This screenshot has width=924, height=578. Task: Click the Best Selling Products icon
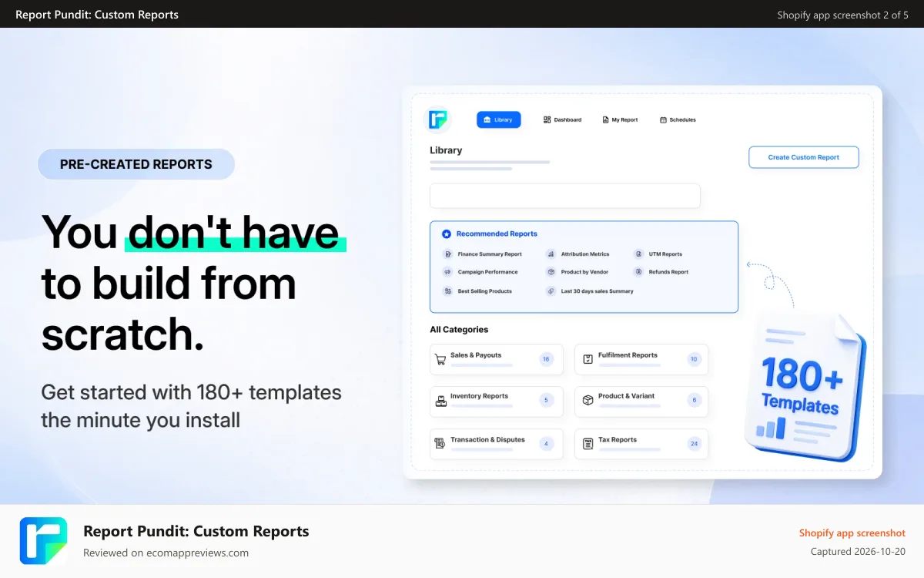[x=447, y=291]
